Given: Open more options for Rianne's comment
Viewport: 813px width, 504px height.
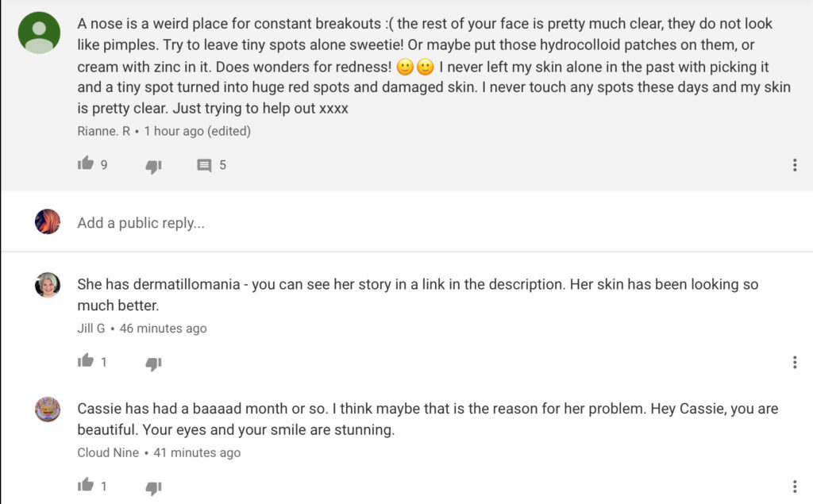Looking at the screenshot, I should coord(795,165).
